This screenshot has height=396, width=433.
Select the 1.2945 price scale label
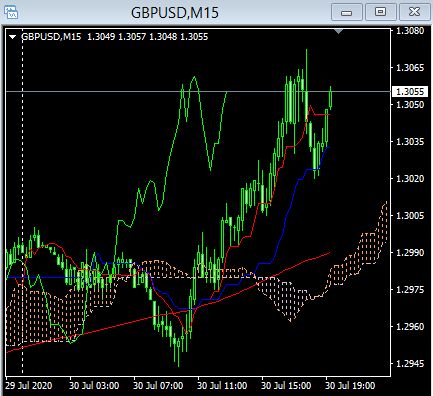point(410,363)
